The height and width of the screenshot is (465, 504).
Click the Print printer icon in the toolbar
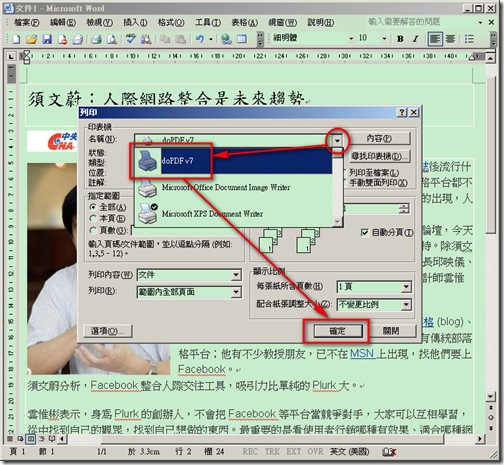click(97, 39)
